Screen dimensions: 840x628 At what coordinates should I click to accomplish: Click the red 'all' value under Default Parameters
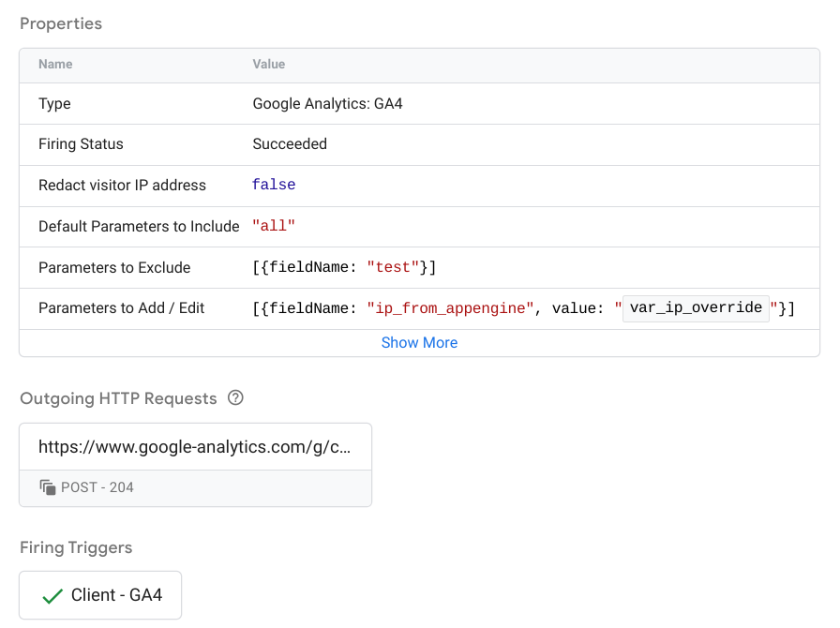point(272,226)
